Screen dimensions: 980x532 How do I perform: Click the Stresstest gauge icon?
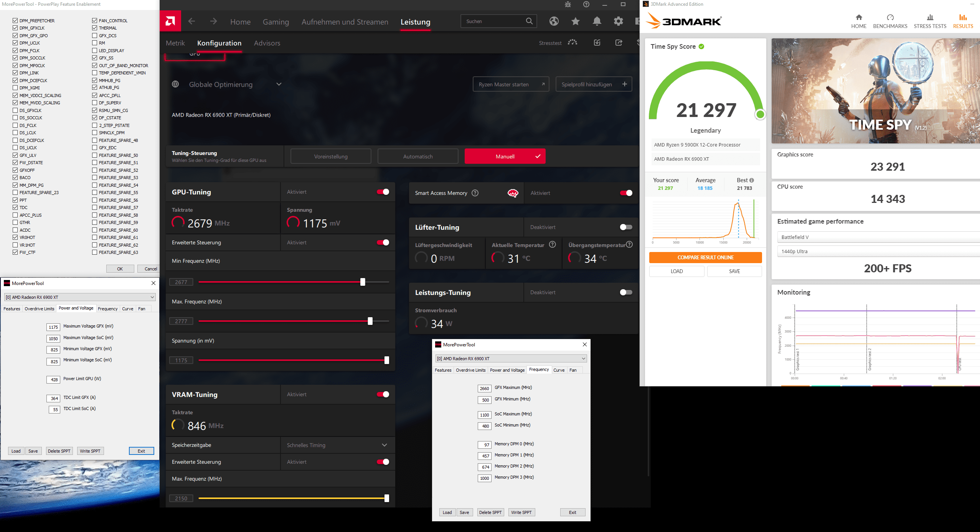click(x=572, y=43)
